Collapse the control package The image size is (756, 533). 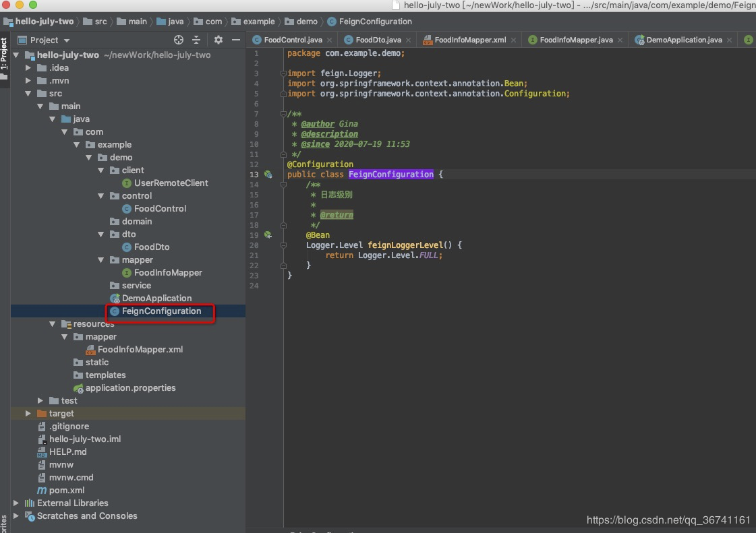coord(100,195)
